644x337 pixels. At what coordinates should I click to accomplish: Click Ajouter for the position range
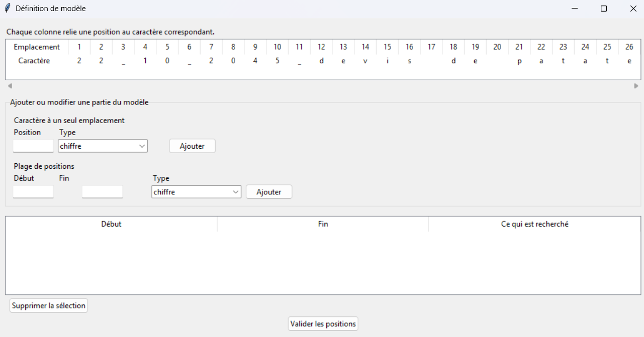pyautogui.click(x=269, y=192)
